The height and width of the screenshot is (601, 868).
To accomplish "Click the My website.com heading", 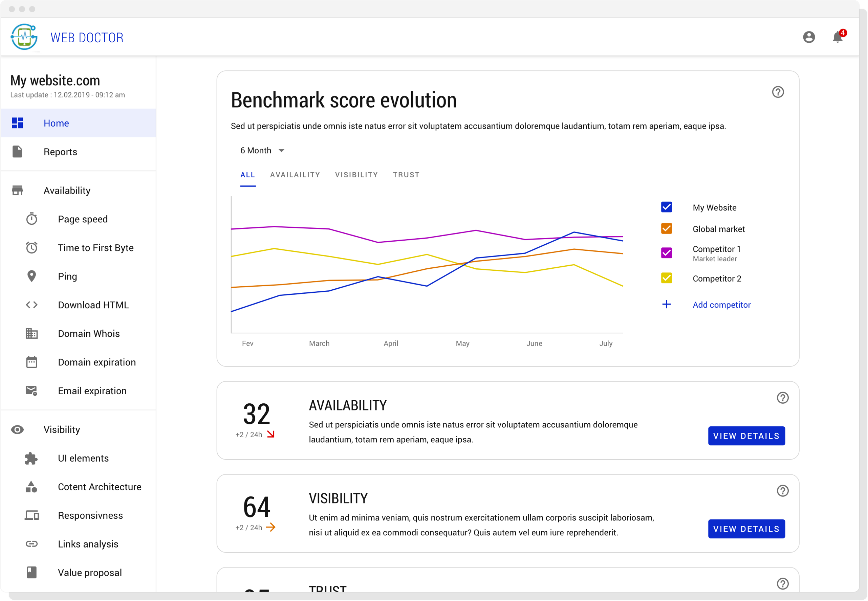I will coord(55,80).
